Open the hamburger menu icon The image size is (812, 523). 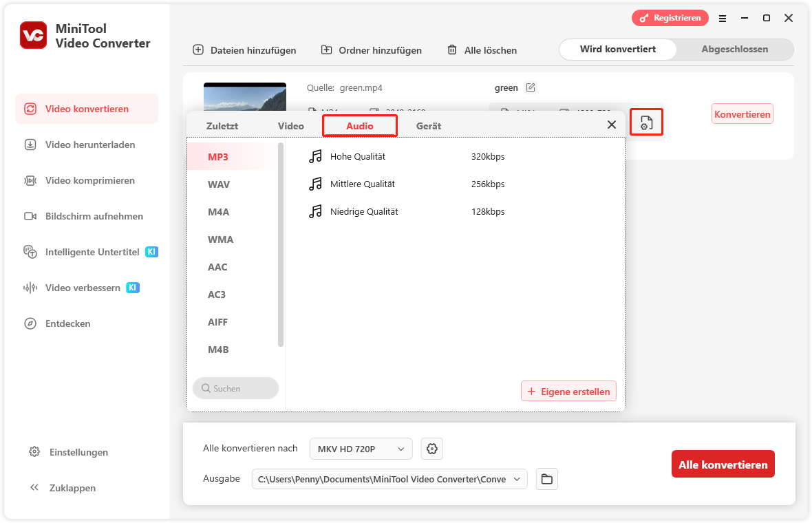[x=723, y=18]
